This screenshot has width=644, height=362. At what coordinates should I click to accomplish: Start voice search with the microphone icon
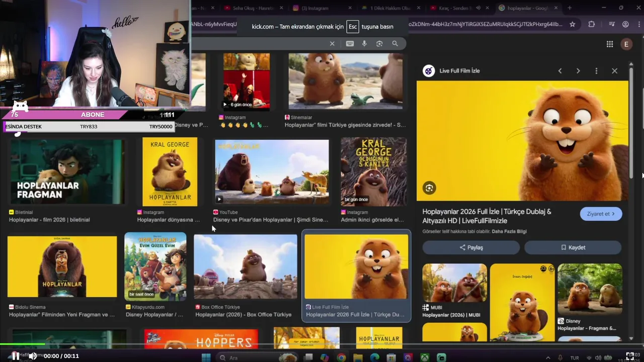[364, 44]
